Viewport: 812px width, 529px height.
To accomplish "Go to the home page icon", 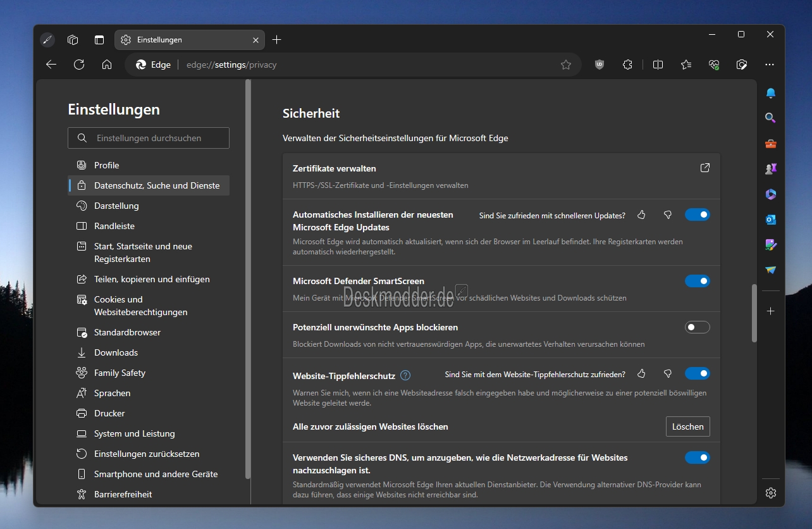I will coord(107,65).
